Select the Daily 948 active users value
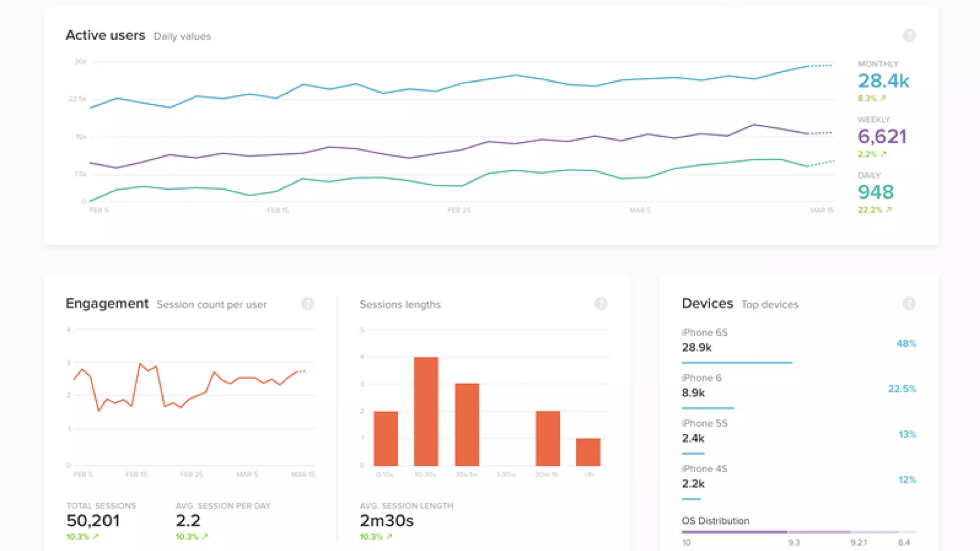The image size is (980, 551). coord(875,192)
